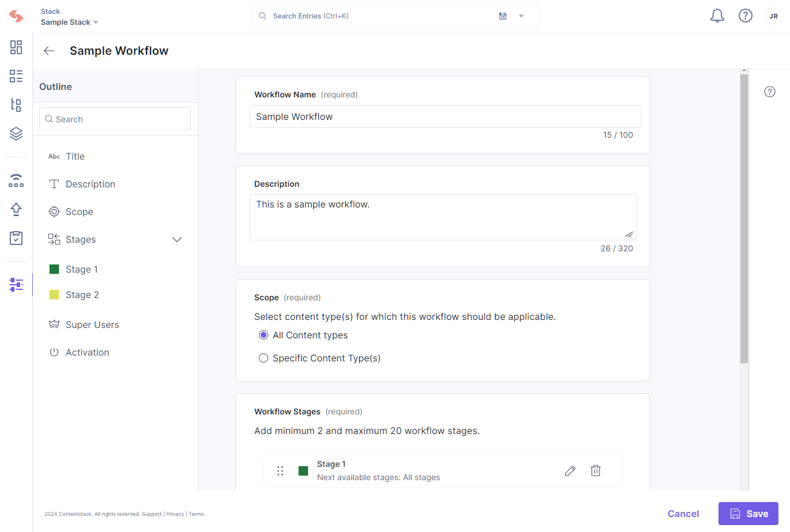Select the All Content types radio button
Viewport: 790px width, 532px height.
(x=264, y=335)
